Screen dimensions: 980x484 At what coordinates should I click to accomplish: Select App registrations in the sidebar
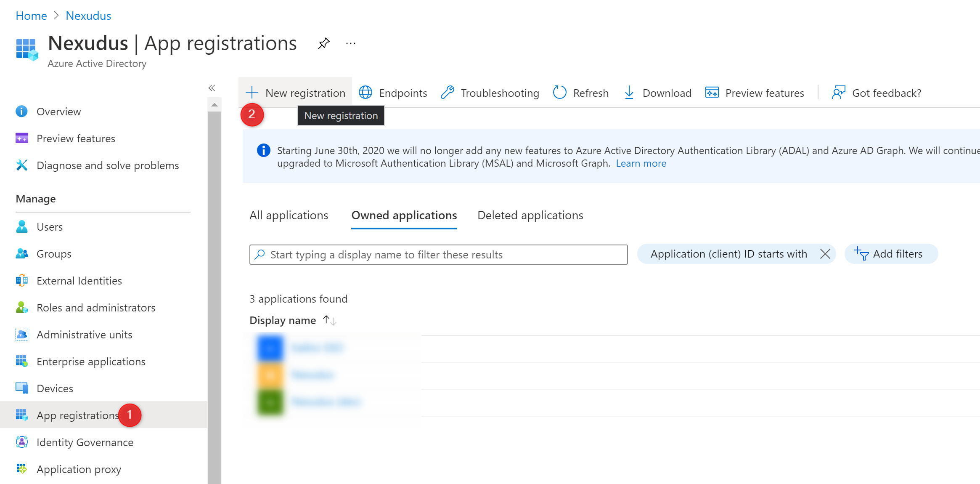103,415
